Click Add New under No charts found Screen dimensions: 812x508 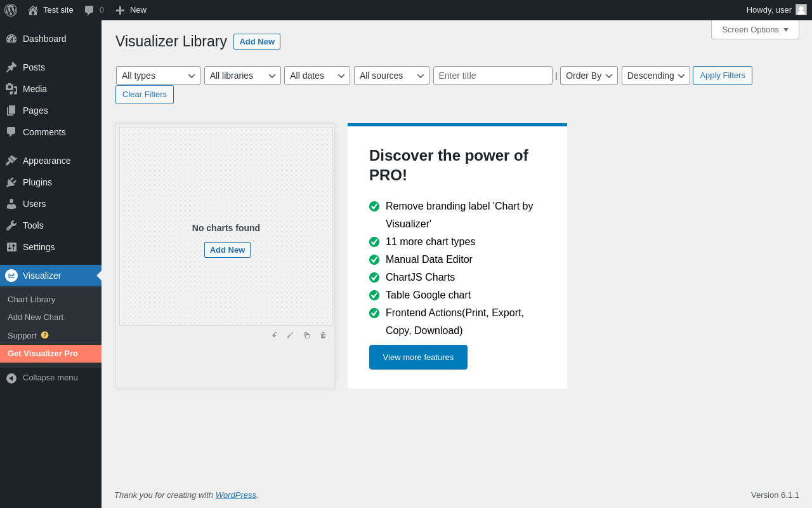(227, 250)
